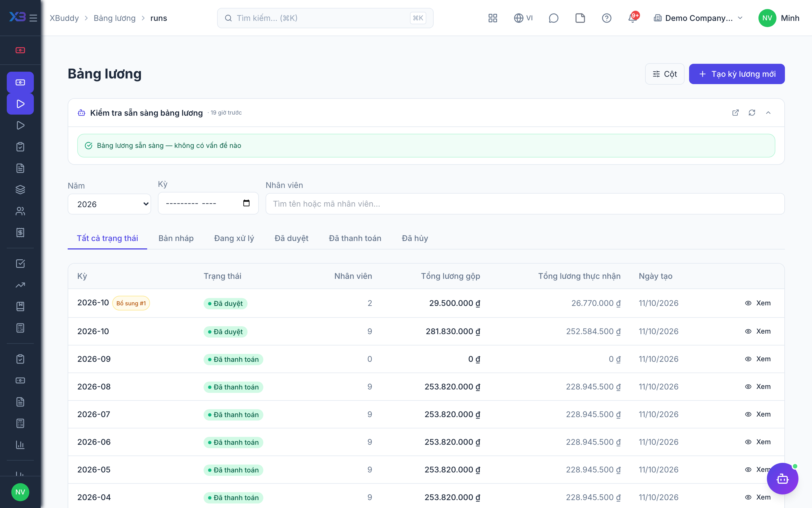Image resolution: width=812 pixels, height=508 pixels.
Task: Open the Minh user profile menu
Action: [x=778, y=18]
